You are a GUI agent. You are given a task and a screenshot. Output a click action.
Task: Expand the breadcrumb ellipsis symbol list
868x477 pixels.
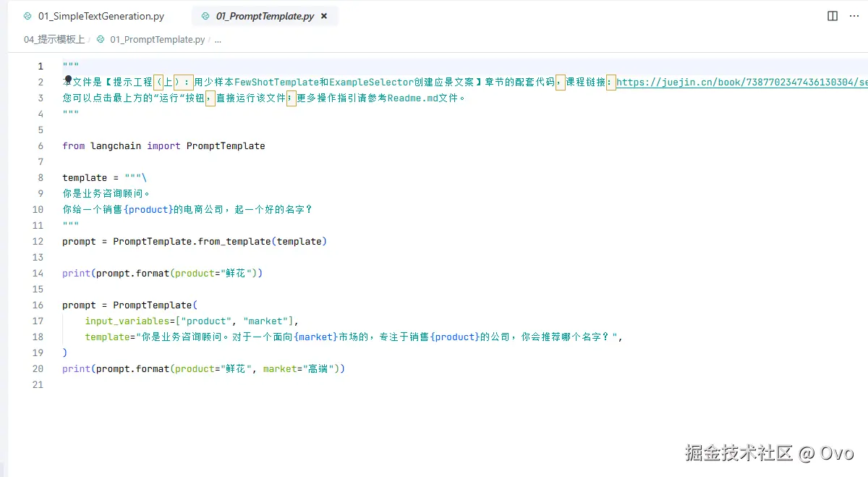point(218,40)
